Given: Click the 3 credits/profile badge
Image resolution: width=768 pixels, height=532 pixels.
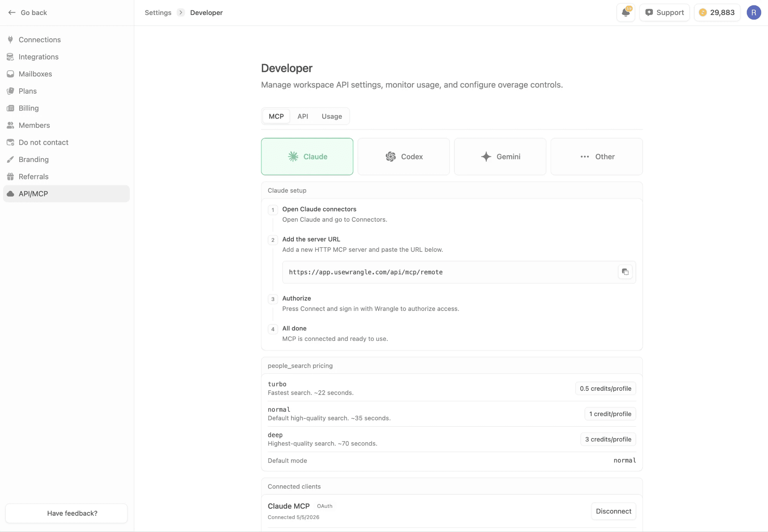Looking at the screenshot, I should 608,439.
